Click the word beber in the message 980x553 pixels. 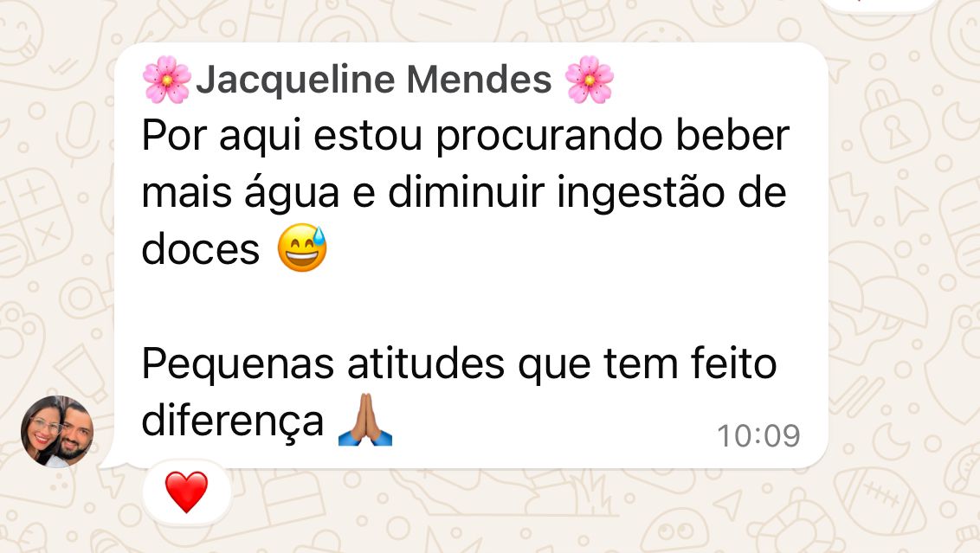(732, 135)
